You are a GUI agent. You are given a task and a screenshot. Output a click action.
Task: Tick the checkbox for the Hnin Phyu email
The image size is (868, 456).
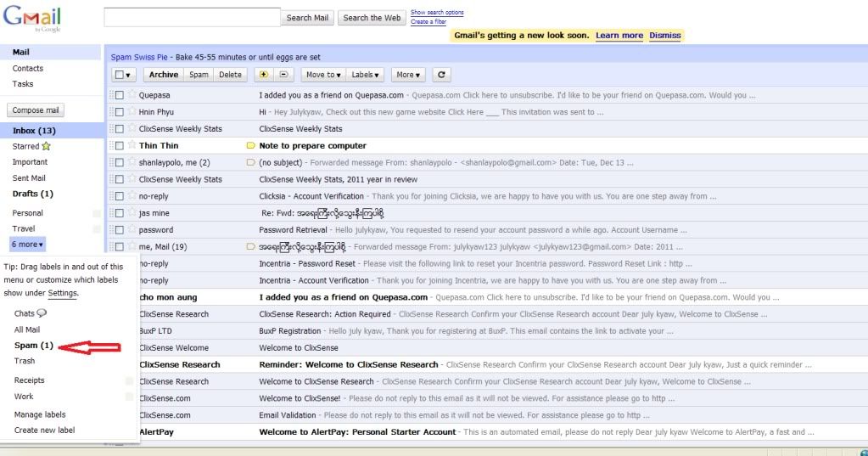click(x=119, y=112)
